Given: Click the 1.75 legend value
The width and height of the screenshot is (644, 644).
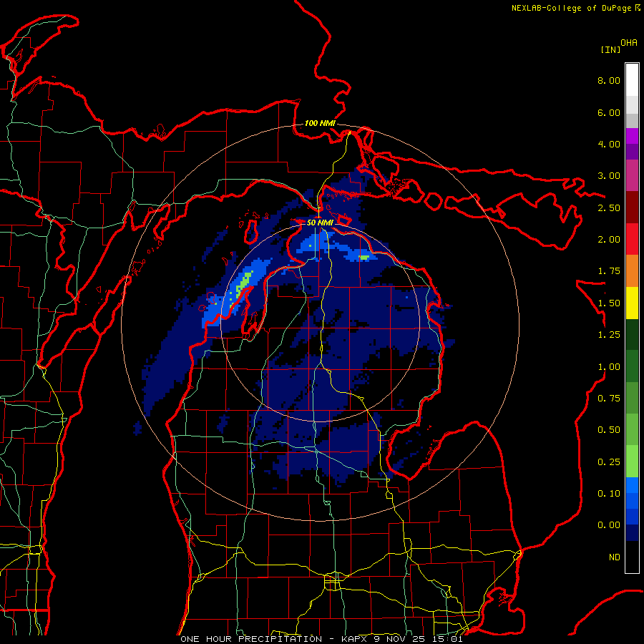Looking at the screenshot, I should coord(609,271).
